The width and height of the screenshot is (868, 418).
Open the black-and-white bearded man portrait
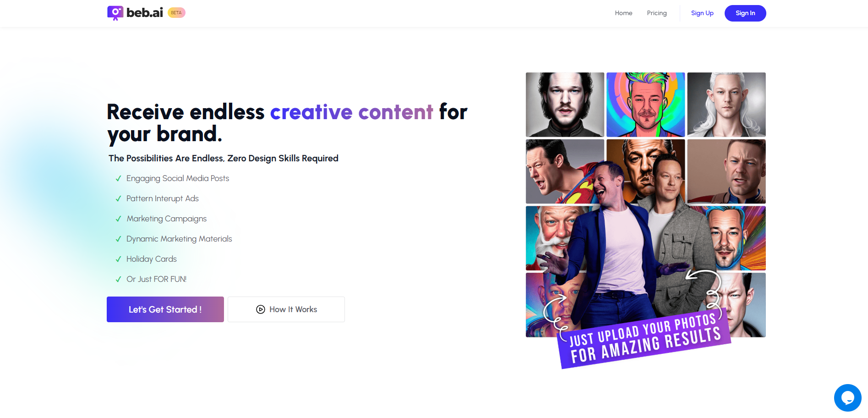[x=565, y=104]
